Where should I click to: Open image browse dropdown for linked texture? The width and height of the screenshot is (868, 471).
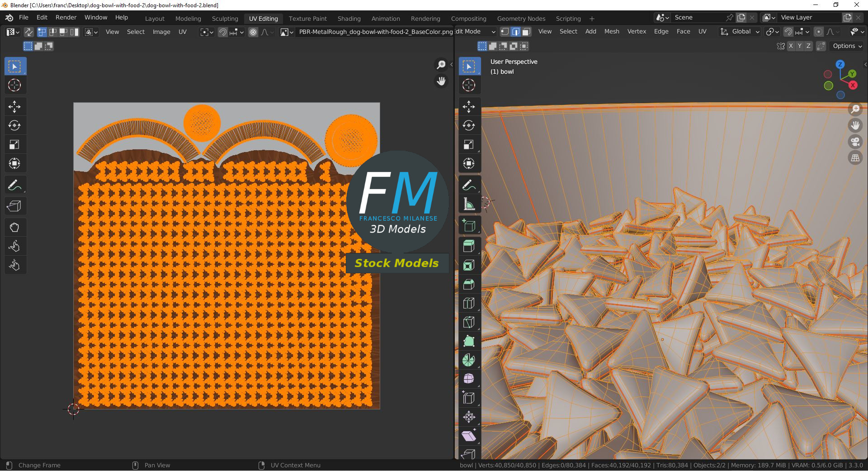(287, 32)
